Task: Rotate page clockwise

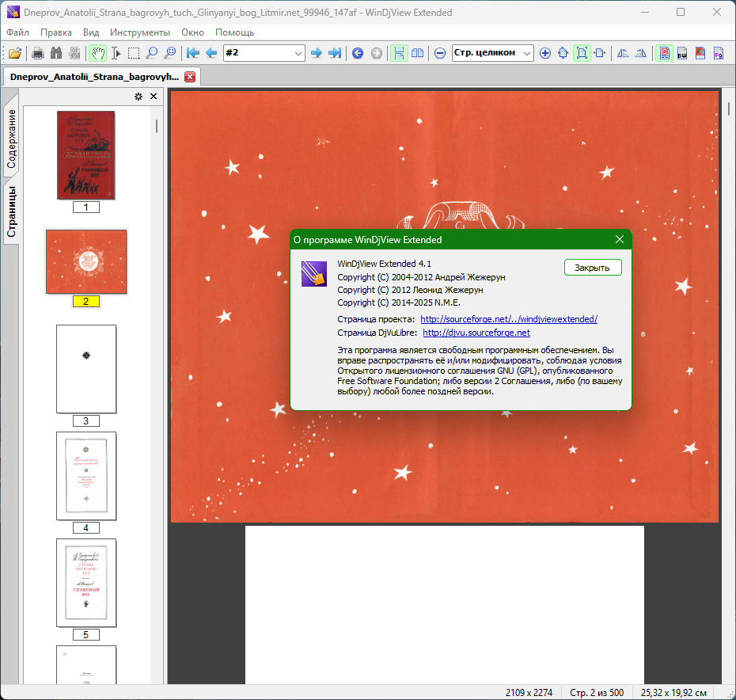Action: click(x=641, y=53)
